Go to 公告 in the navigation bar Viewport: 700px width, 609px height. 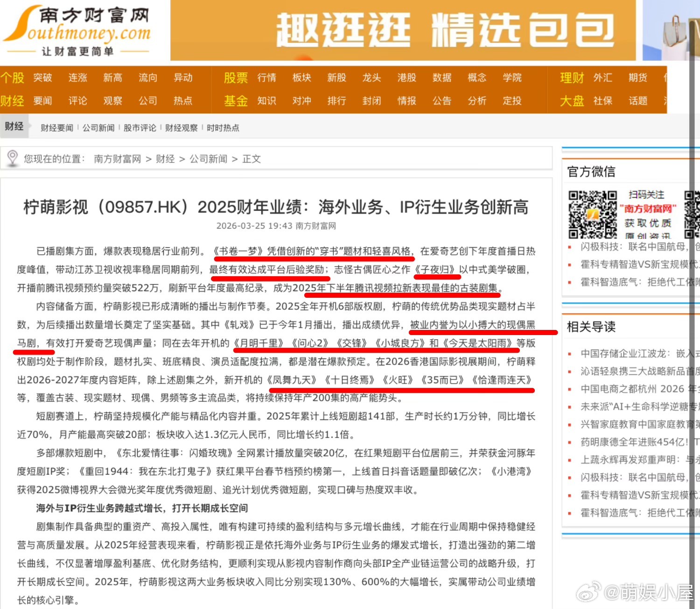pos(442,101)
